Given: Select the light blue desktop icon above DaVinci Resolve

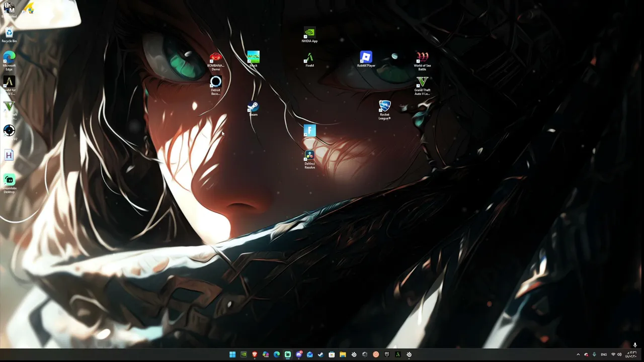Looking at the screenshot, I should tap(309, 133).
